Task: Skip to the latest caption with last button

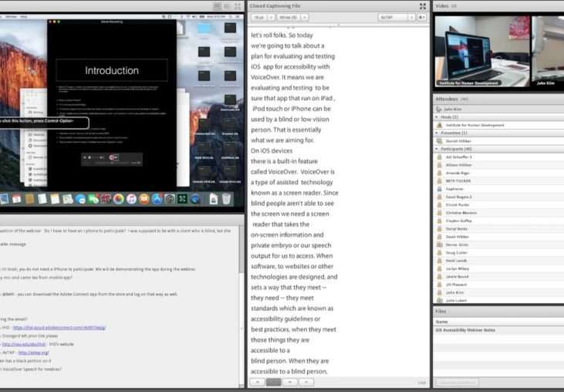Action: pyautogui.click(x=307, y=382)
